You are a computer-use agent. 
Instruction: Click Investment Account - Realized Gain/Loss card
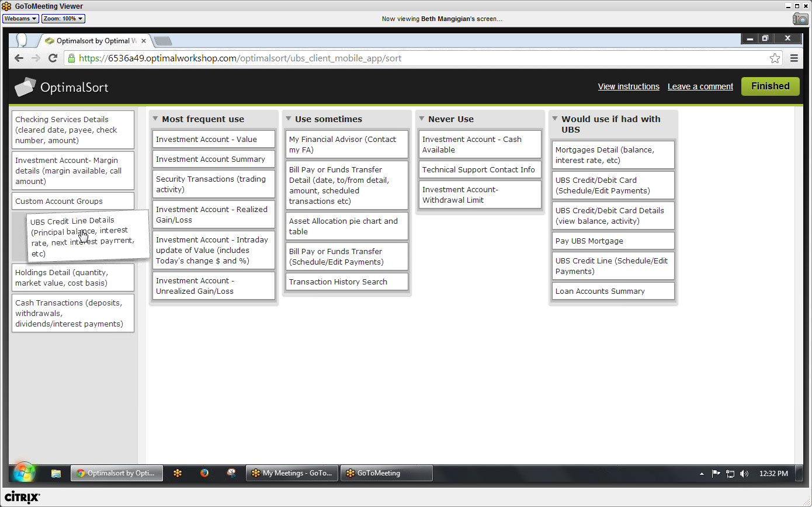point(214,214)
